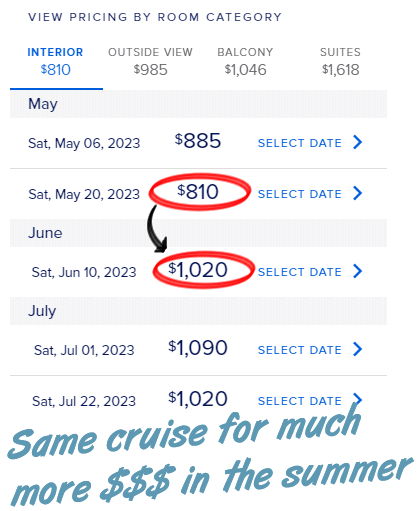The image size is (417, 511).
Task: Switch to the Outside View tab
Action: [x=150, y=62]
